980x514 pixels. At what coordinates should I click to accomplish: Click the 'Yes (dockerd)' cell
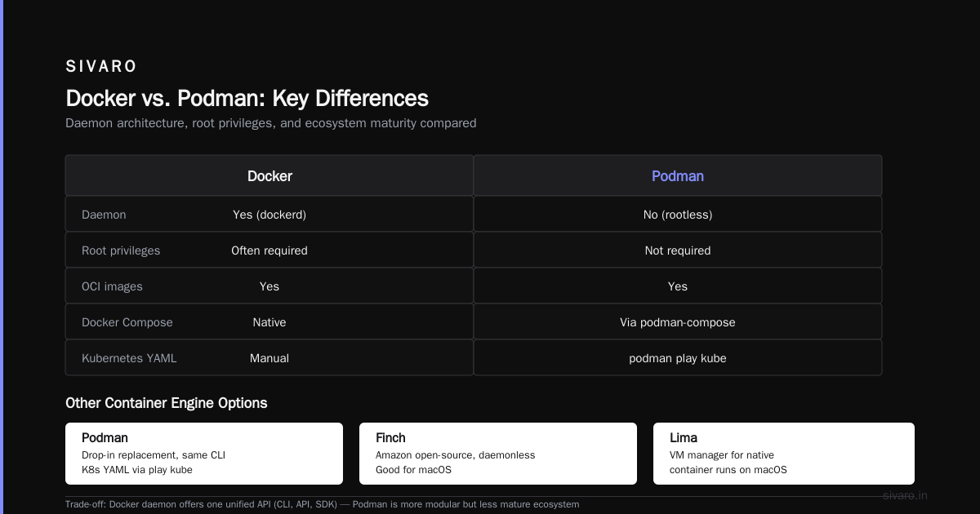click(269, 215)
